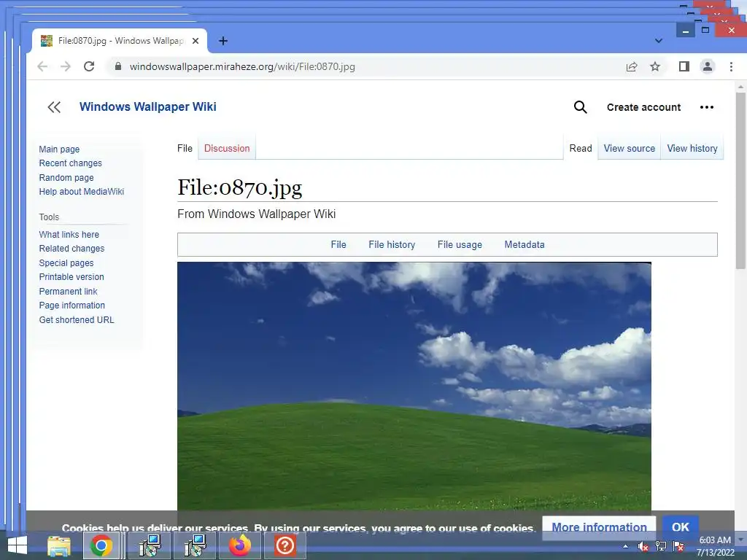Copy the Permanent link

pyautogui.click(x=68, y=292)
